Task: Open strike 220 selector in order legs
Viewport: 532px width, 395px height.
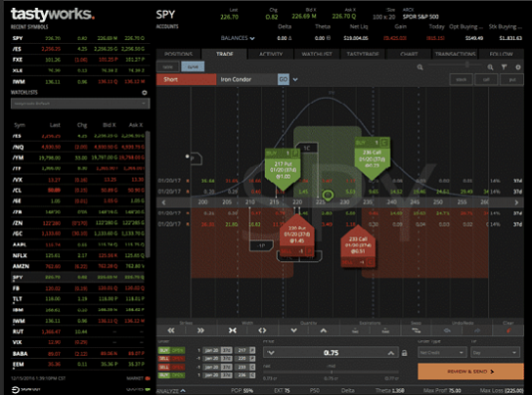Action: [x=242, y=359]
